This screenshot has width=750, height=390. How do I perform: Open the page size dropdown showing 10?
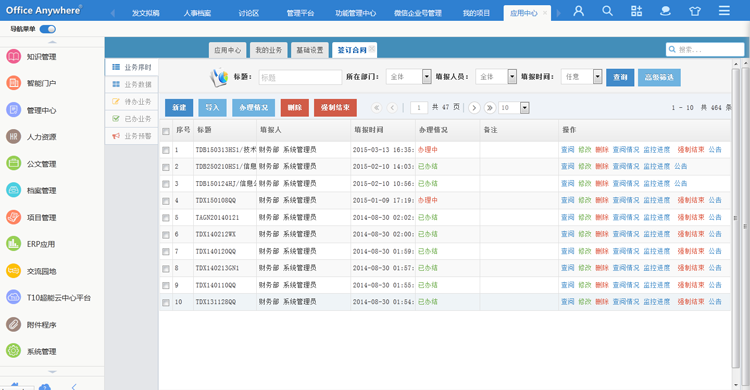[x=514, y=108]
